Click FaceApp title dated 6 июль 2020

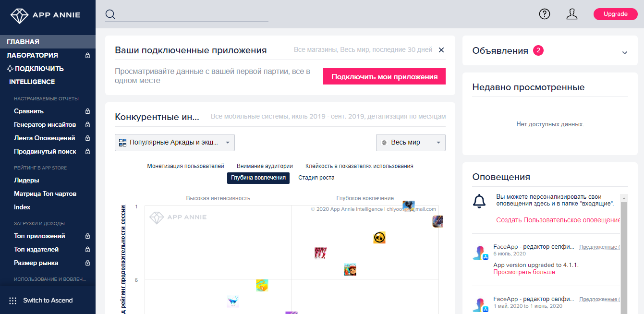(534, 247)
